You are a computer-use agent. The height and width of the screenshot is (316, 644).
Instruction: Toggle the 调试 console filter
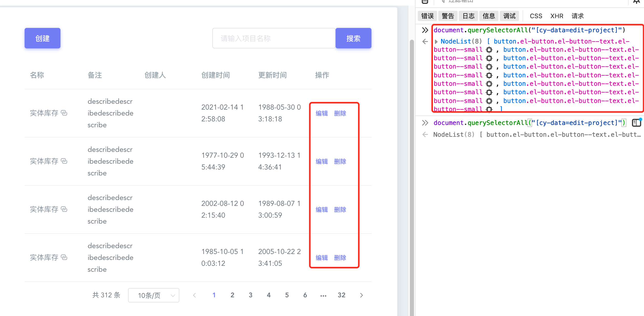[509, 16]
